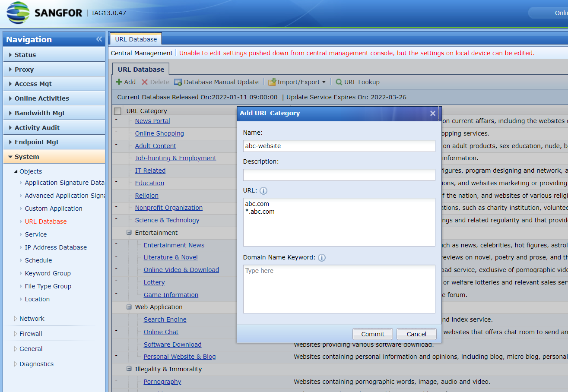This screenshot has width=568, height=392.
Task: Select URL Database in navigation tree
Action: point(46,221)
